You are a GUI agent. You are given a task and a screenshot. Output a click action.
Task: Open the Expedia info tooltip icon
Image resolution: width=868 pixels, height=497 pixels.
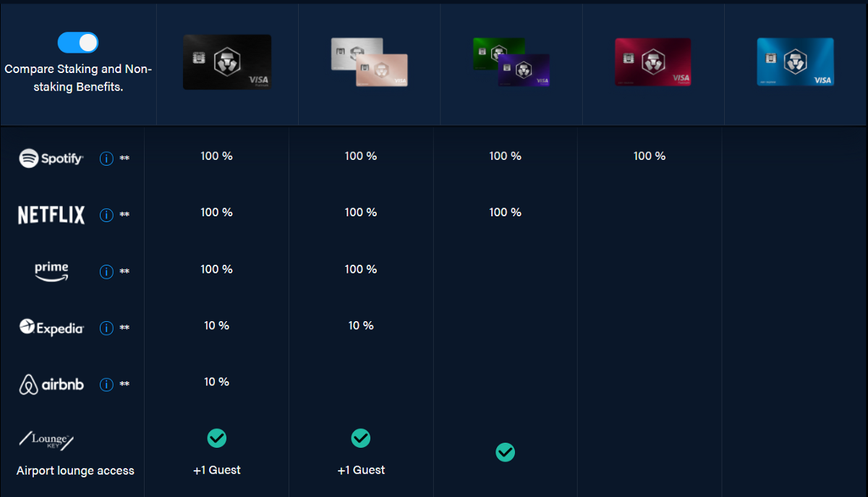click(106, 328)
